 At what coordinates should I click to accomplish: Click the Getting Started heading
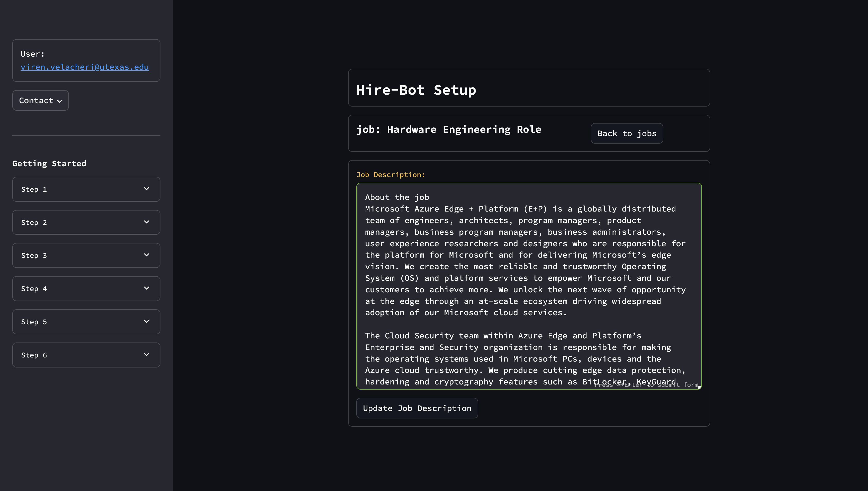click(49, 164)
